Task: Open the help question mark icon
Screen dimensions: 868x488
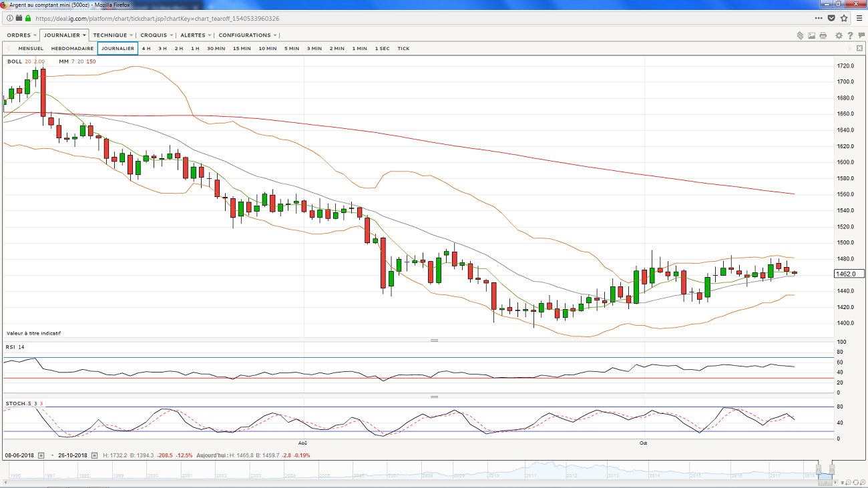Action: 850,35
